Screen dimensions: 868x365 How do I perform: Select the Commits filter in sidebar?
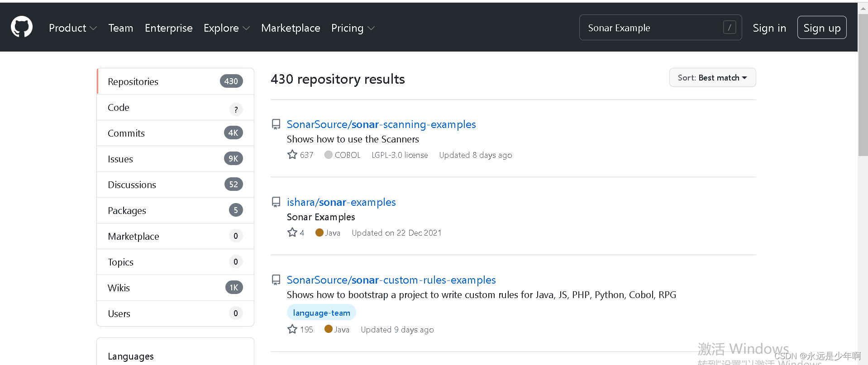coord(175,133)
